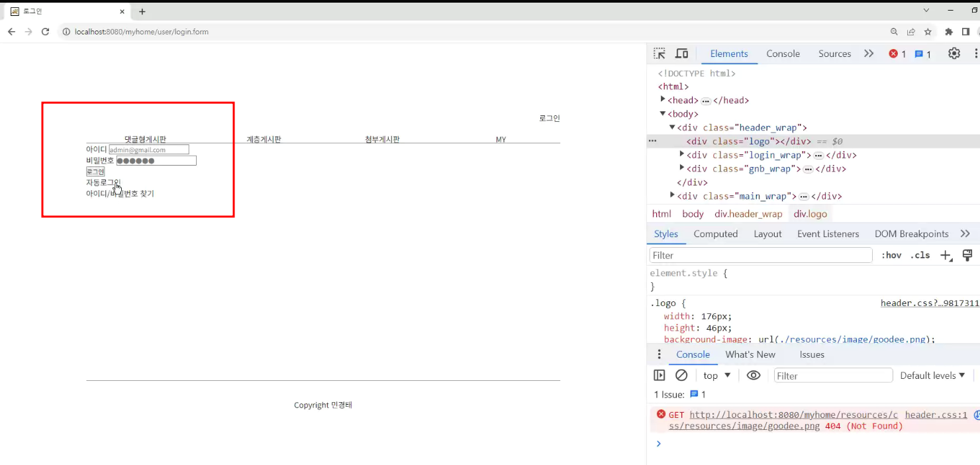Screen dimensions: 980x465
Task: Toggle device toolbar emulation
Action: (681, 54)
